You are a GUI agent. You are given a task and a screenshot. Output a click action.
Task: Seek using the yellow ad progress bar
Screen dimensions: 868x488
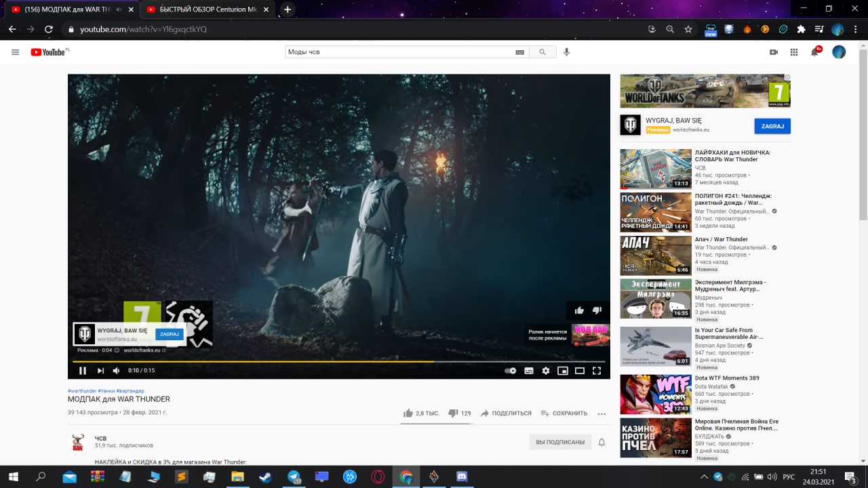pos(339,361)
